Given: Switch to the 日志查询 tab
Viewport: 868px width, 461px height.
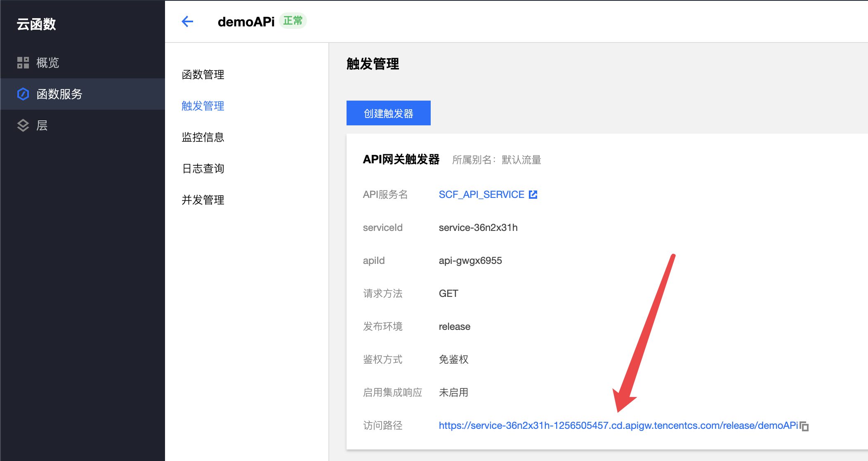Looking at the screenshot, I should click(203, 169).
